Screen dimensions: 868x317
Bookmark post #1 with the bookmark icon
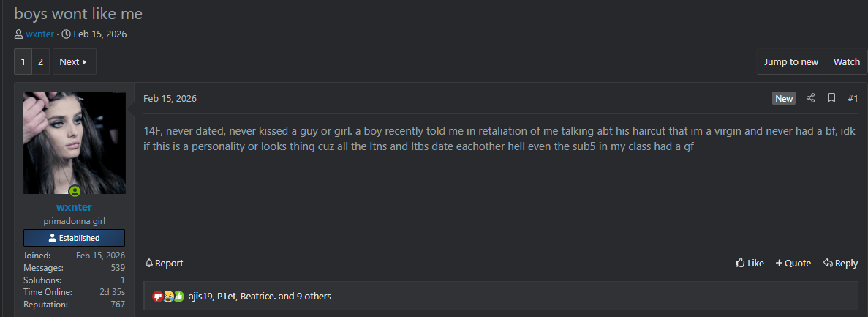click(x=831, y=98)
